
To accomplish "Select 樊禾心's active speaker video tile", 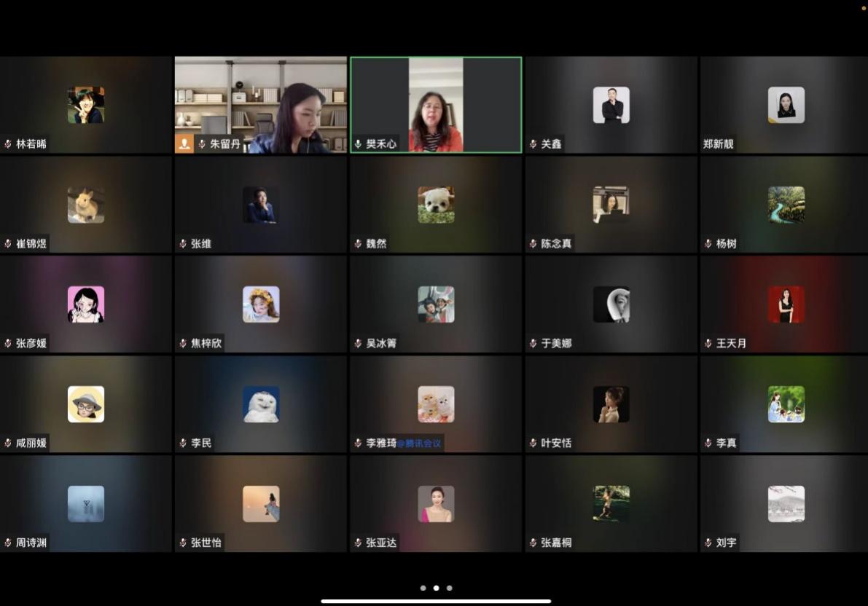I will (x=437, y=105).
